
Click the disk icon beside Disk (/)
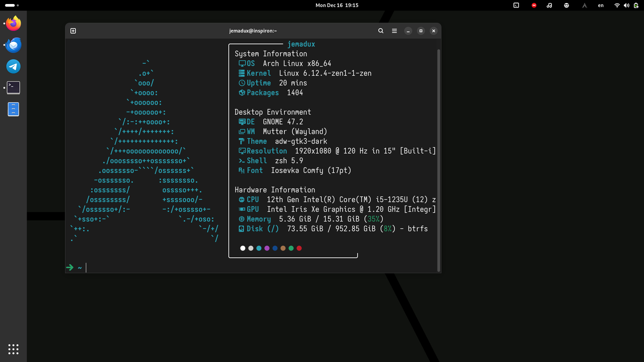coord(242,229)
